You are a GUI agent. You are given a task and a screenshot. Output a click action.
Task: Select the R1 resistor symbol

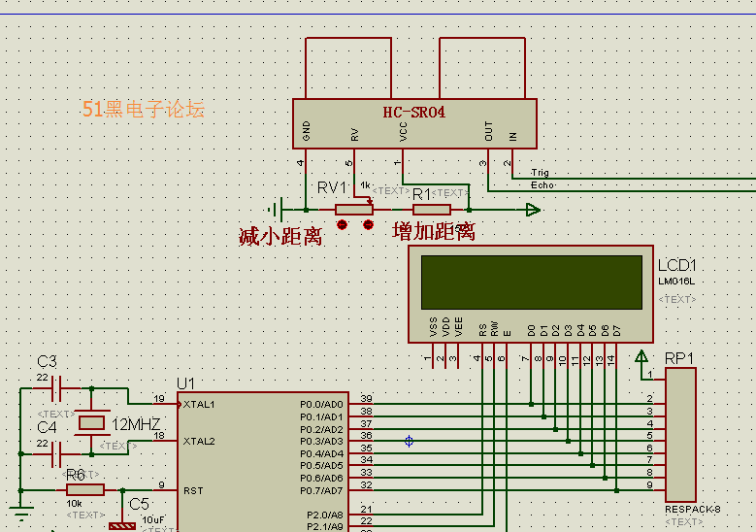coord(432,210)
